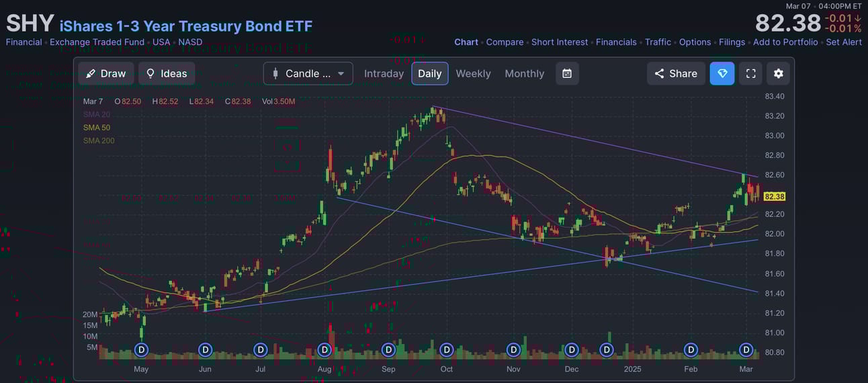
Task: Click the Mar 7 date in OHLC row
Action: point(93,101)
